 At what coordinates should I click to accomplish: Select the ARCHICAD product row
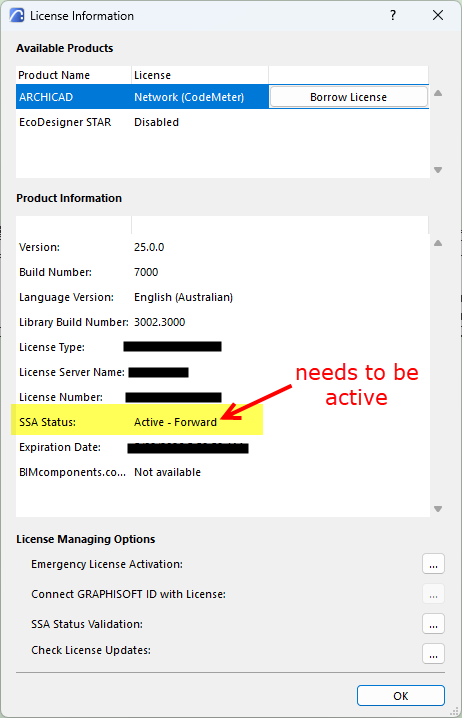click(x=222, y=97)
